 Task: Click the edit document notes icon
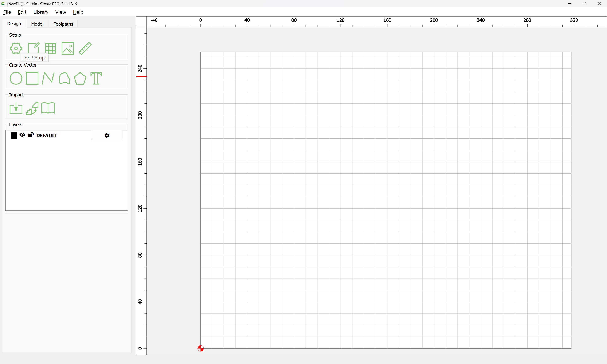[x=33, y=48]
